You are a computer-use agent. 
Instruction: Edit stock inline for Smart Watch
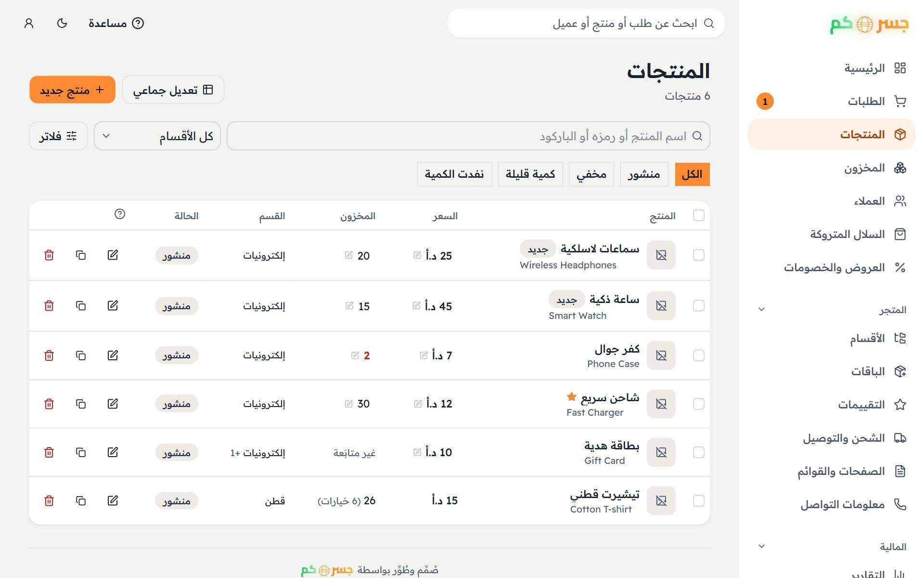[349, 305]
